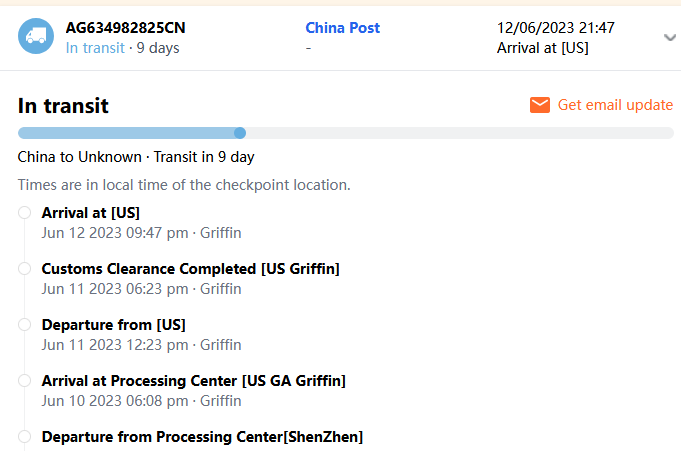Click Get email update link
This screenshot has height=451, width=681.
(x=615, y=105)
